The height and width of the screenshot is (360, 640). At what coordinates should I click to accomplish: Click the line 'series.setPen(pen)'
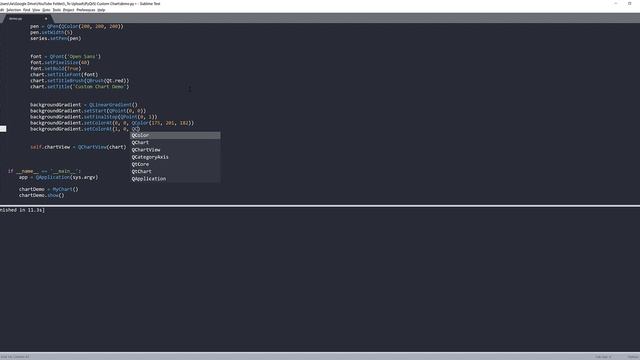(56, 38)
